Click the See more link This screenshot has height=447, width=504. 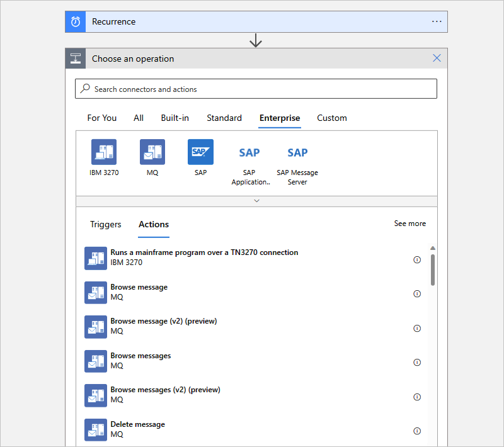(x=409, y=224)
